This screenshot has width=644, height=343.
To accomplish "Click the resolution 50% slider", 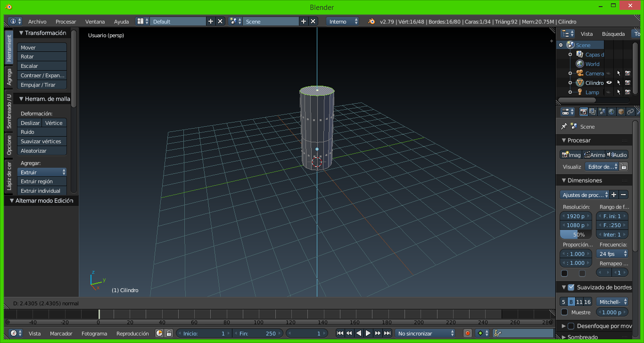I will point(576,235).
